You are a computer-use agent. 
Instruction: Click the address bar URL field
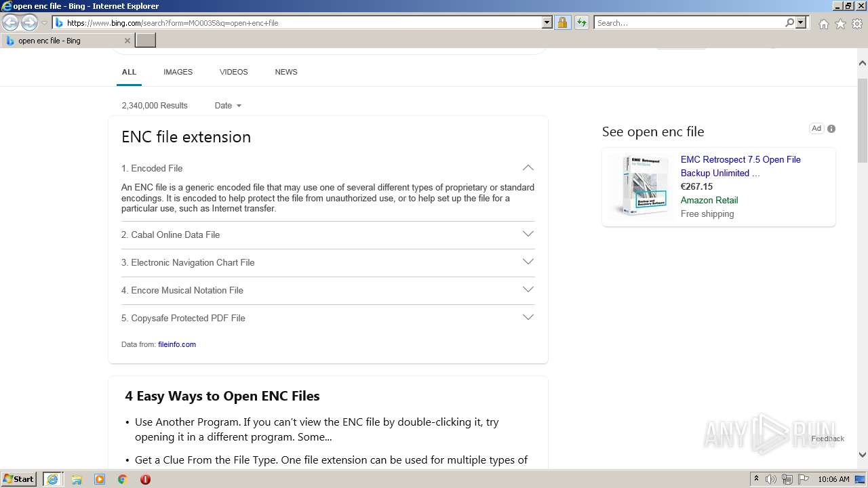(298, 23)
